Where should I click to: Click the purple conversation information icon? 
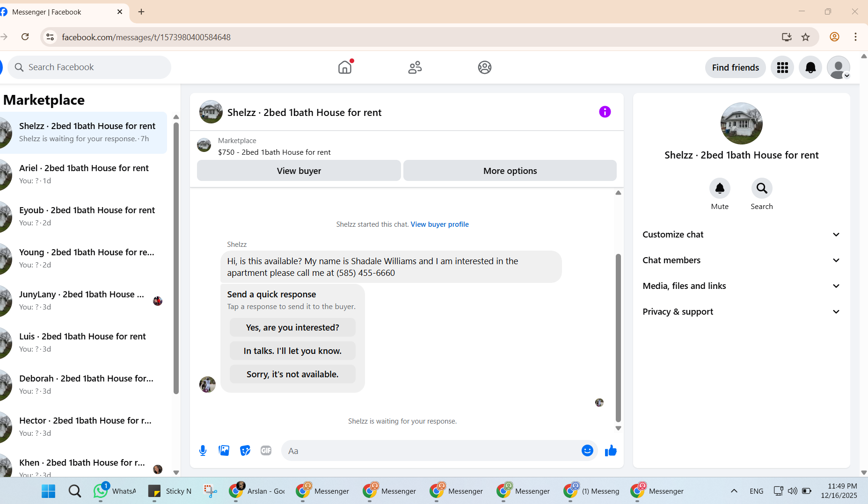605,112
